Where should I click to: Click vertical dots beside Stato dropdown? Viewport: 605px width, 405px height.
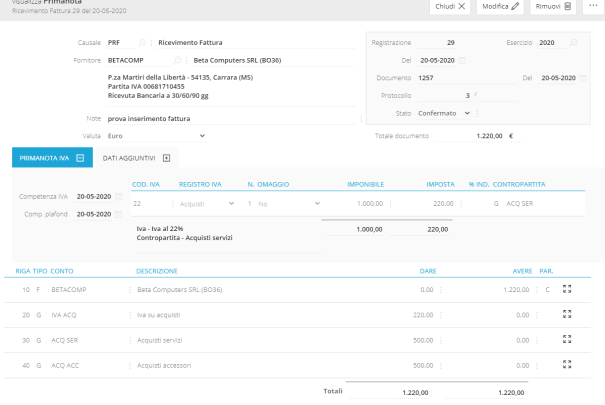pos(477,113)
